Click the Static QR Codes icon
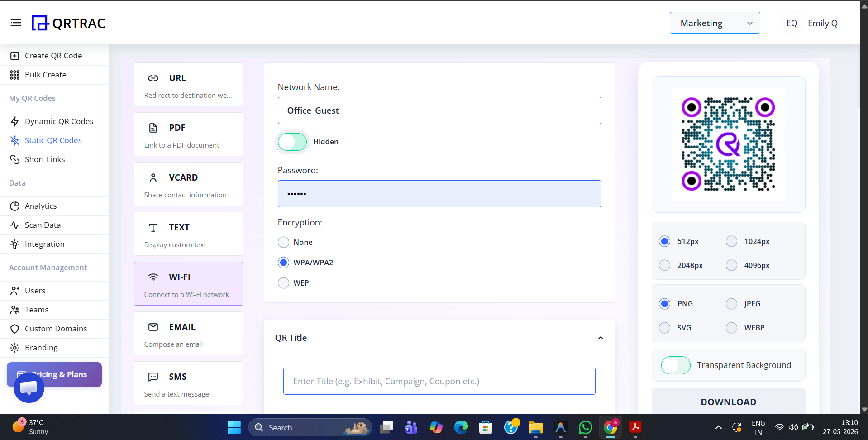This screenshot has width=868, height=440. [x=15, y=140]
